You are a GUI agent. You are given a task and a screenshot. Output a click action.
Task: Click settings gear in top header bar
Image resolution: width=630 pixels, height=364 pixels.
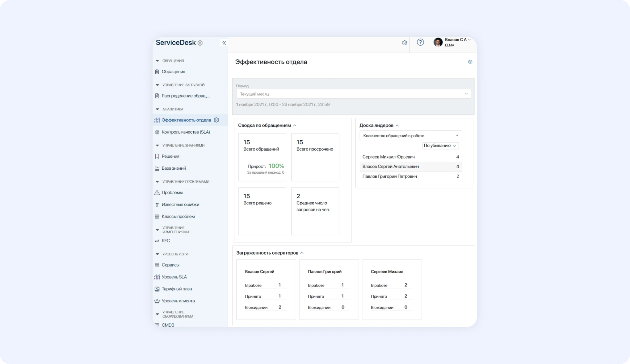point(404,43)
